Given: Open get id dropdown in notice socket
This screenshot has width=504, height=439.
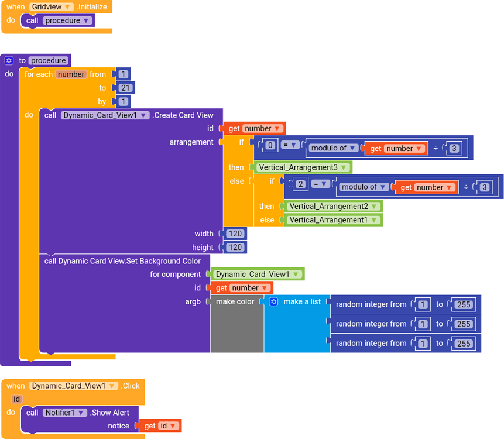Looking at the screenshot, I should point(173,426).
